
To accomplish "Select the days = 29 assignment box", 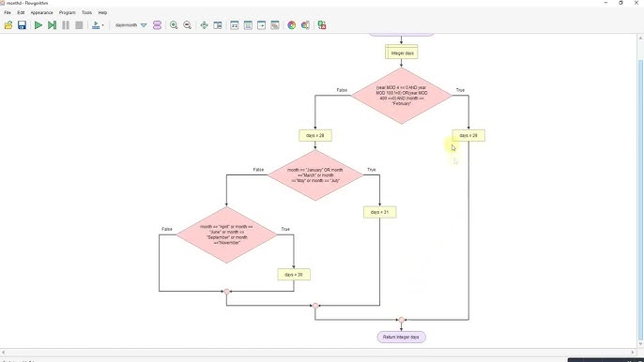I will pyautogui.click(x=468, y=135).
